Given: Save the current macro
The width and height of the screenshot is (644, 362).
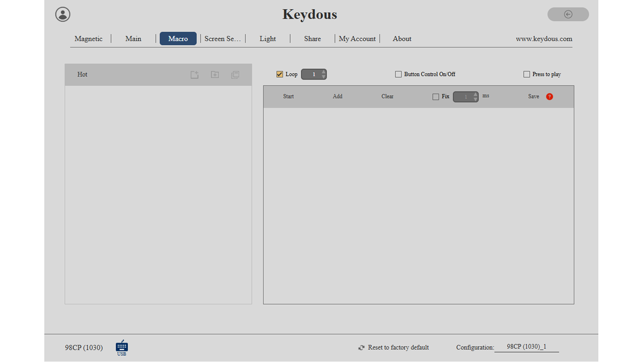Looking at the screenshot, I should pyautogui.click(x=534, y=97).
